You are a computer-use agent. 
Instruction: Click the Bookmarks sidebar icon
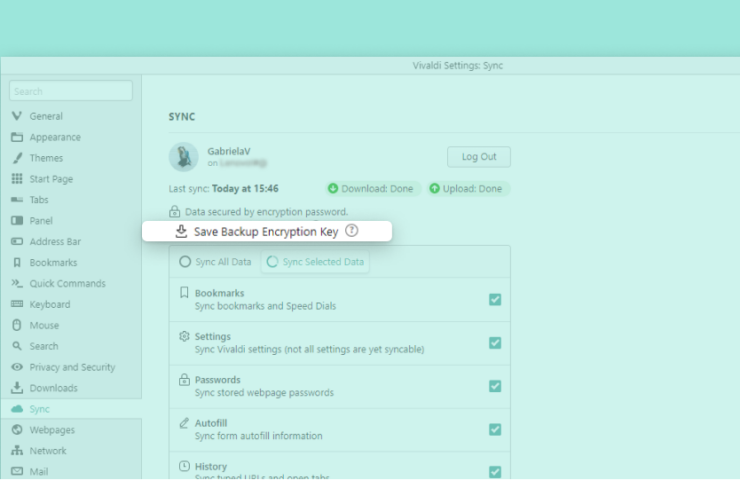(17, 262)
